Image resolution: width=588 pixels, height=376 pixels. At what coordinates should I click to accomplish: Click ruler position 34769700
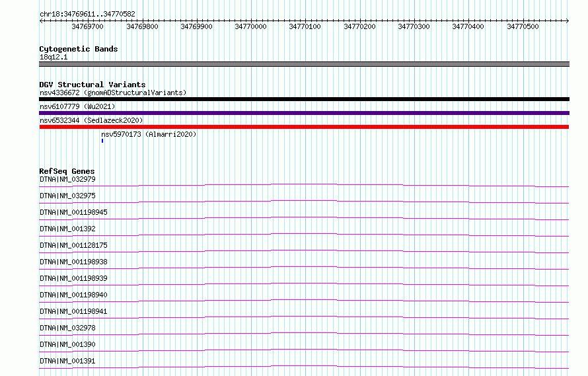pyautogui.click(x=87, y=26)
